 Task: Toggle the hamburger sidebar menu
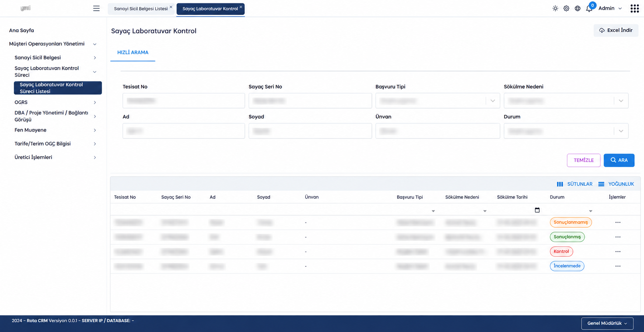click(96, 8)
